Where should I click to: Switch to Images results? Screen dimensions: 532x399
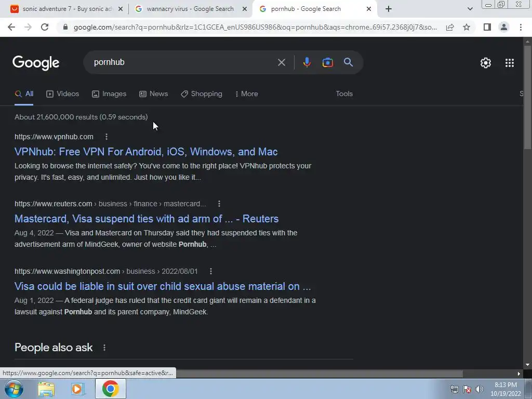(109, 94)
